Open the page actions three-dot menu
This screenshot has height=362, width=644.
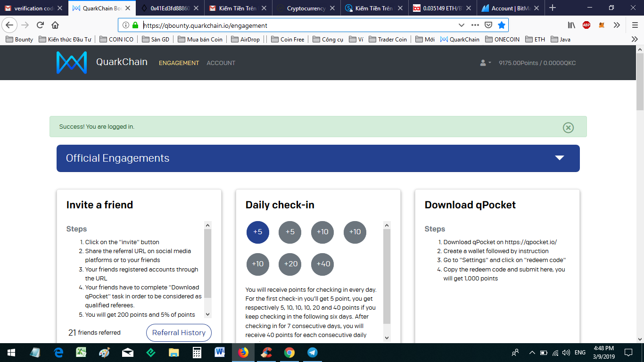pyautogui.click(x=475, y=25)
